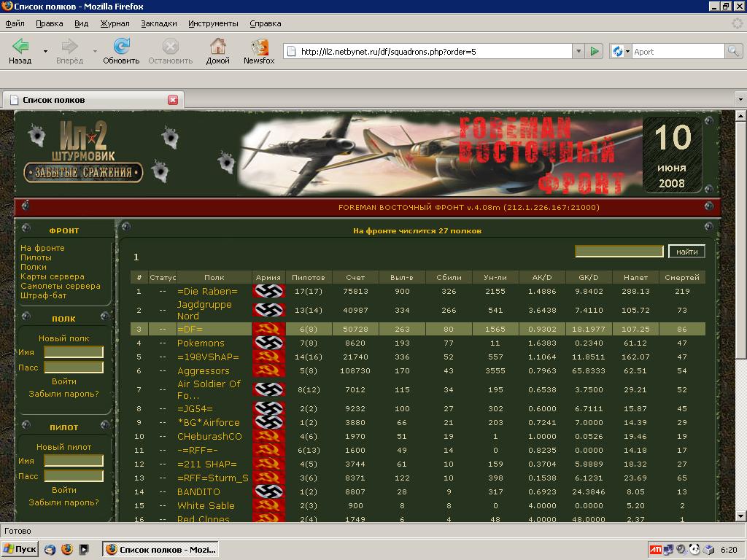This screenshot has height=560, width=747.
Task: Click the panda tray icon
Action: pyautogui.click(x=694, y=550)
